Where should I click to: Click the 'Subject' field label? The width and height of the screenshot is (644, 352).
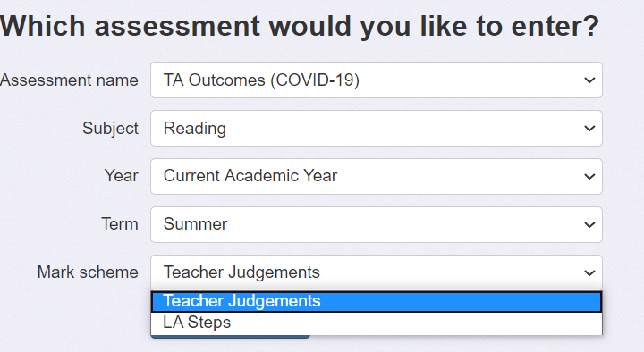[110, 129]
